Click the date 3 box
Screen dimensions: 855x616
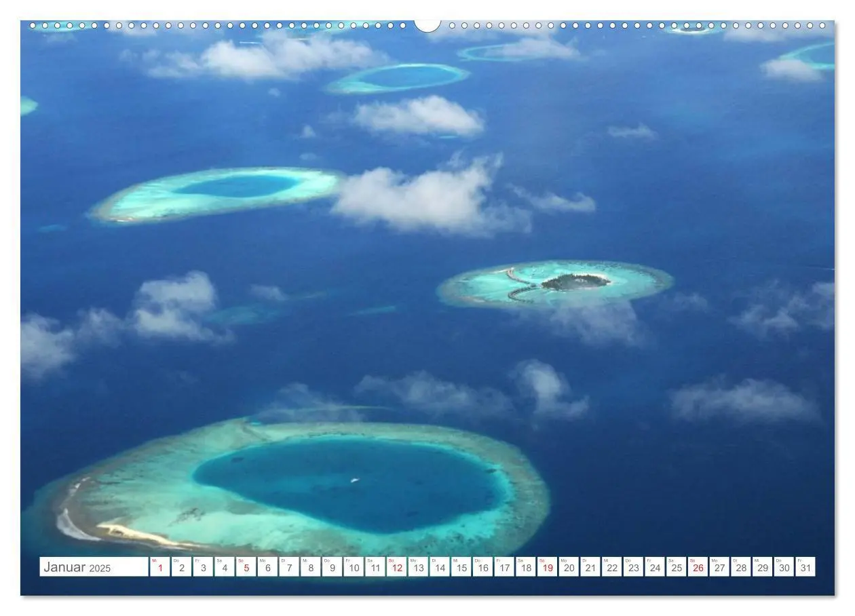(x=203, y=567)
